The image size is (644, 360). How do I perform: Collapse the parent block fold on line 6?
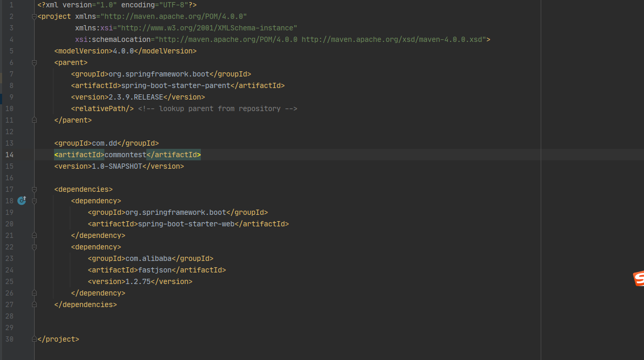[35, 62]
